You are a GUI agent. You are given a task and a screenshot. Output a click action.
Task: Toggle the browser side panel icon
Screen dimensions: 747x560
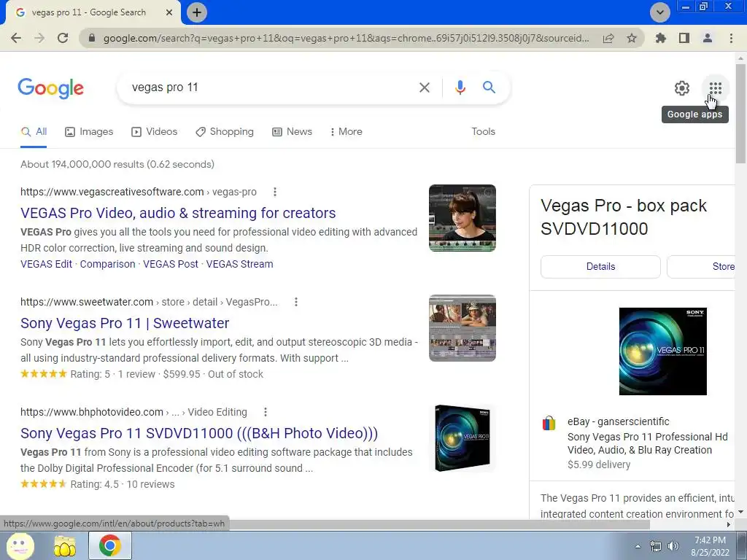coord(684,38)
